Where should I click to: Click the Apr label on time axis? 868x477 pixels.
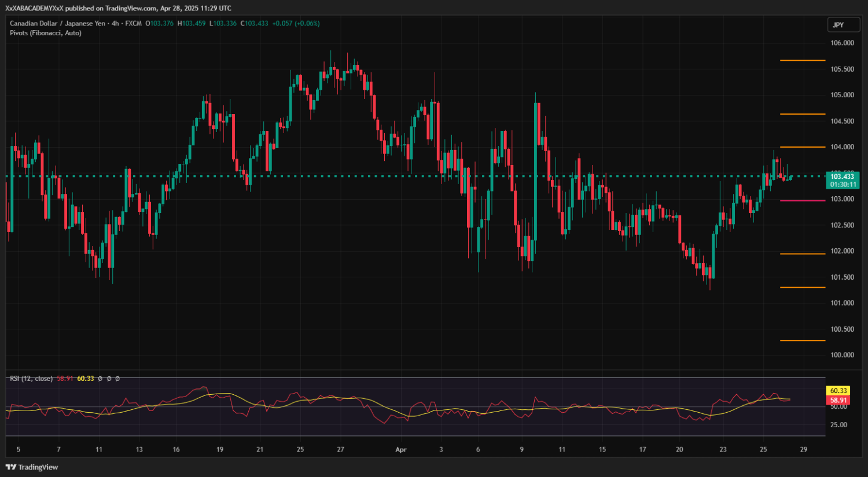(x=401, y=450)
